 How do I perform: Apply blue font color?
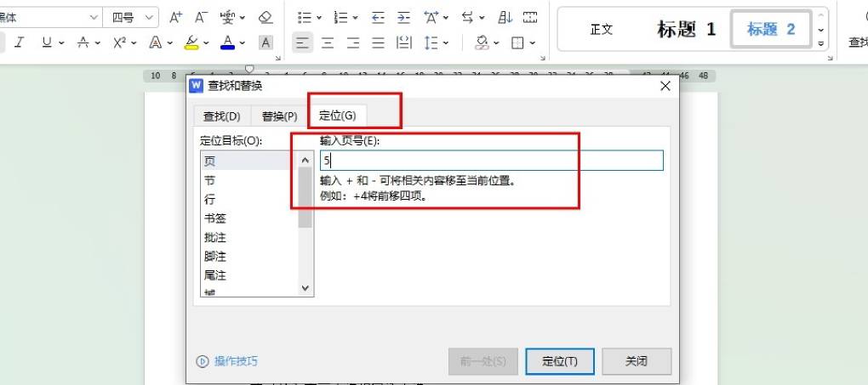tap(227, 42)
